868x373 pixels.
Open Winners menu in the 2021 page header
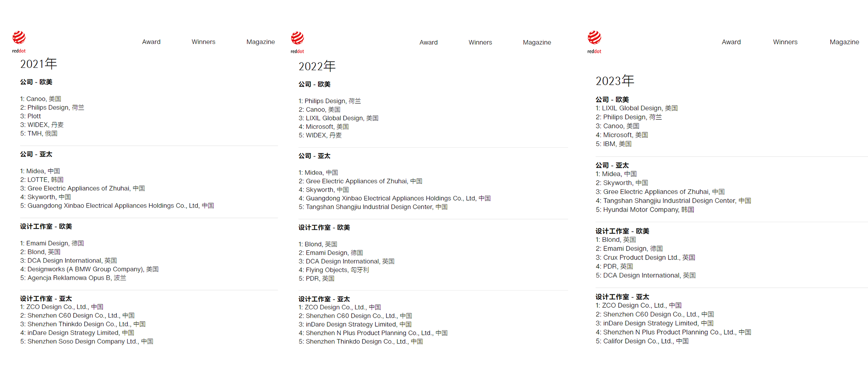203,42
